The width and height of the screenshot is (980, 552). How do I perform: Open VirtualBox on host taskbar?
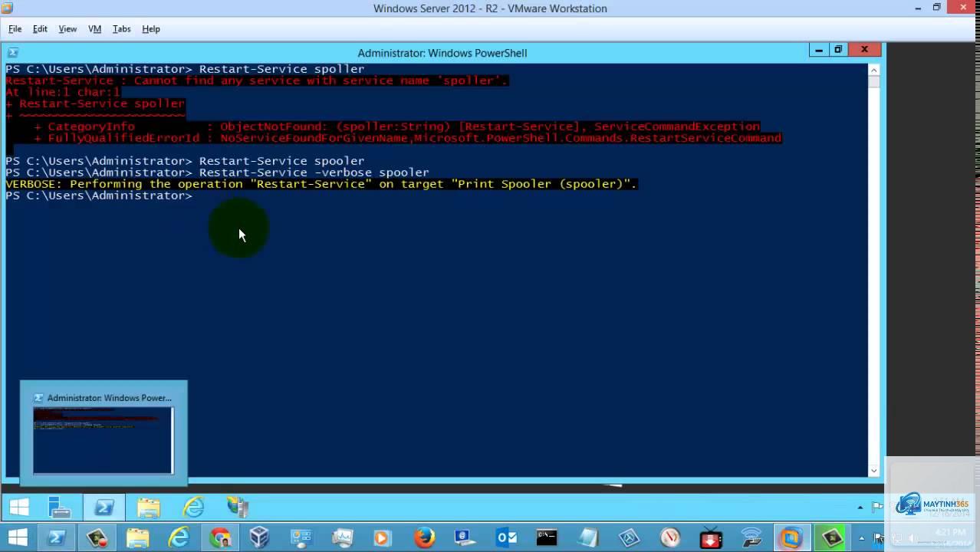coord(260,537)
